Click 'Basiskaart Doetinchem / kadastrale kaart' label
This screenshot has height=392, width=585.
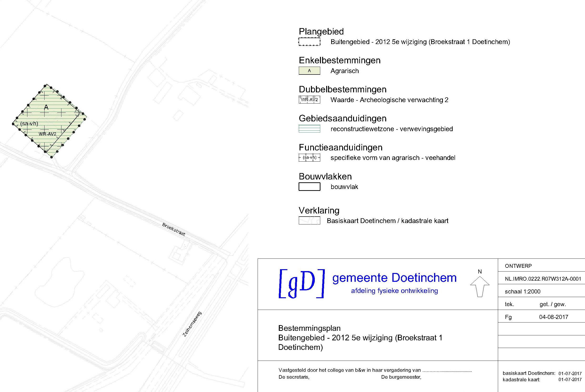click(388, 221)
